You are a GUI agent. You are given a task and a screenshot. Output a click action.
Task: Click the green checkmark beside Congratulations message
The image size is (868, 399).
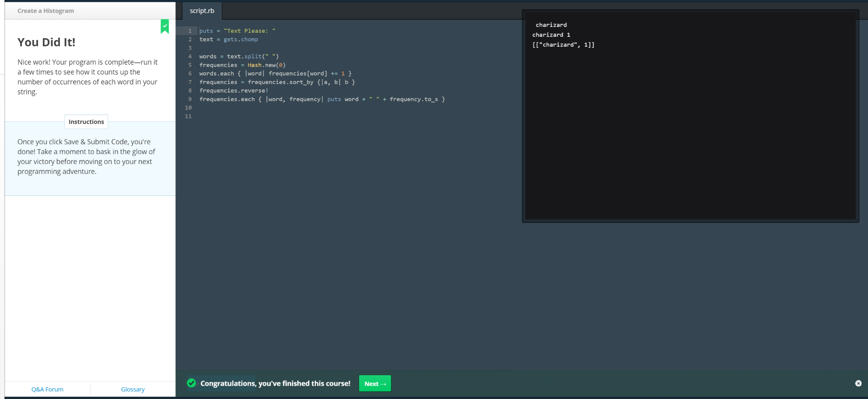tap(192, 383)
